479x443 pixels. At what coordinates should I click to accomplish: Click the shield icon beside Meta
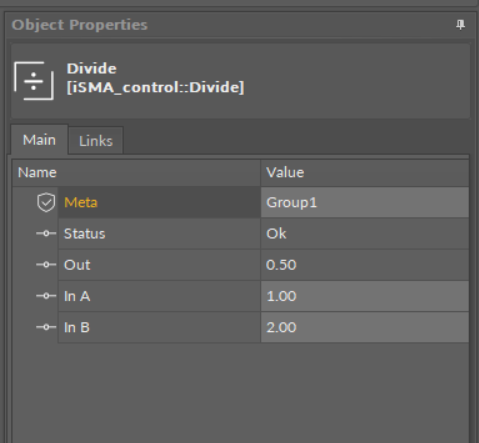[46, 202]
